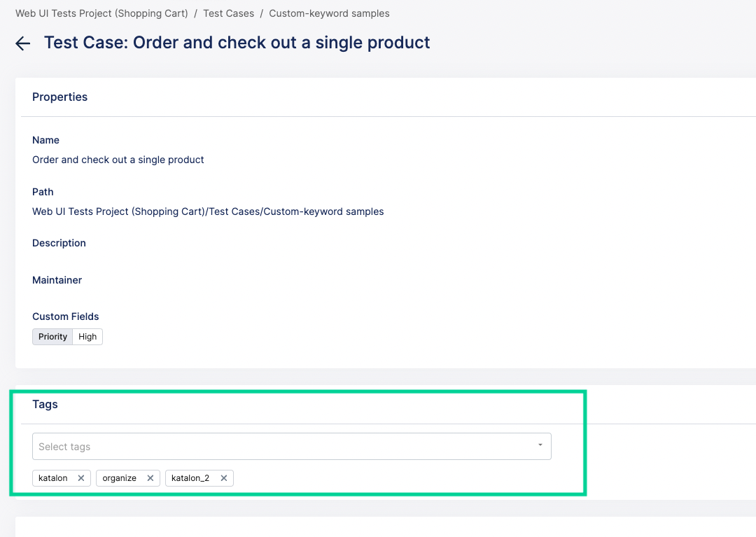
Task: Click the test case name value
Action: coord(118,160)
